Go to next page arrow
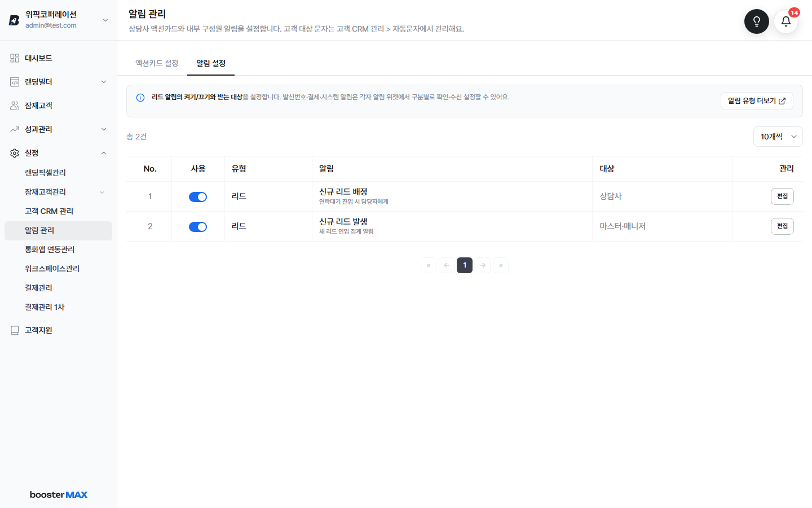This screenshot has width=812, height=508. 483,265
